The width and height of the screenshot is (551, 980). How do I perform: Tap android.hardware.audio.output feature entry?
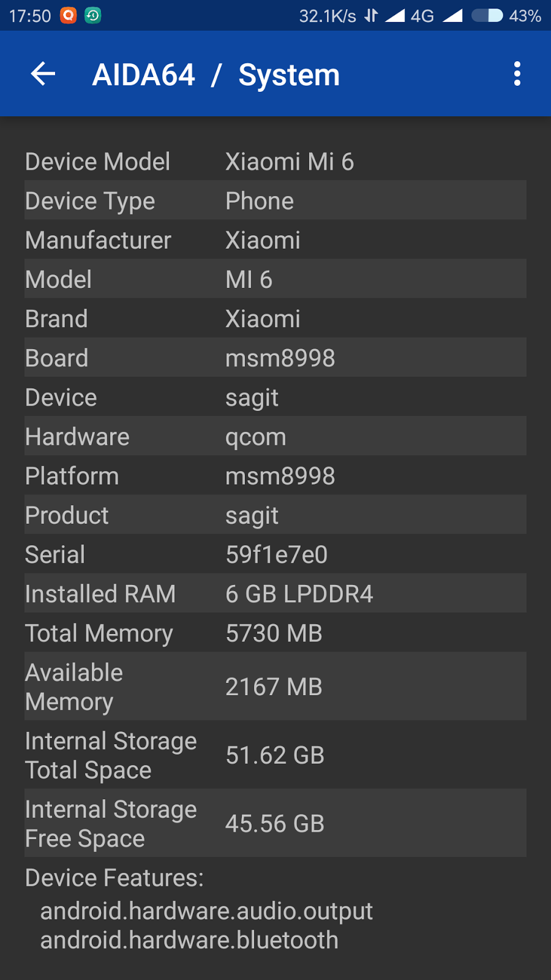206,911
